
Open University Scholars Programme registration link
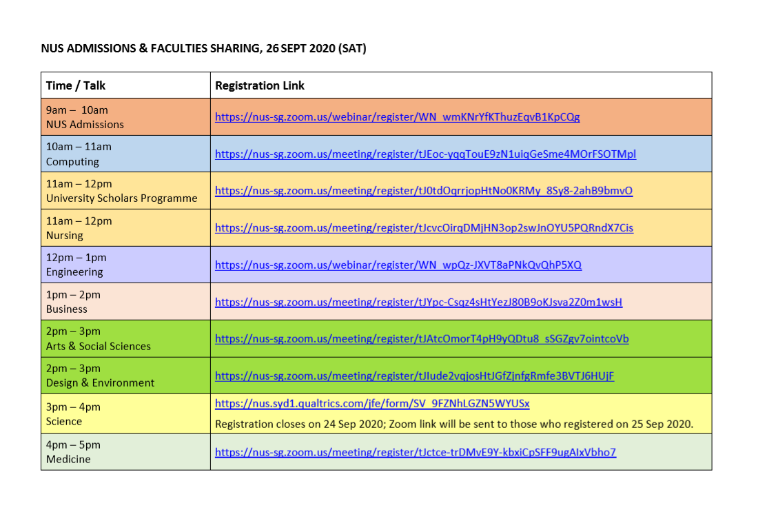(x=424, y=191)
